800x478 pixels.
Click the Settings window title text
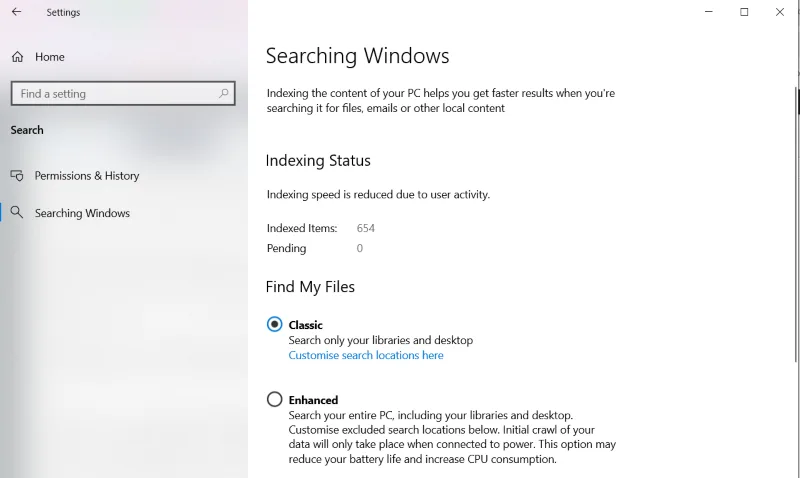(x=63, y=12)
